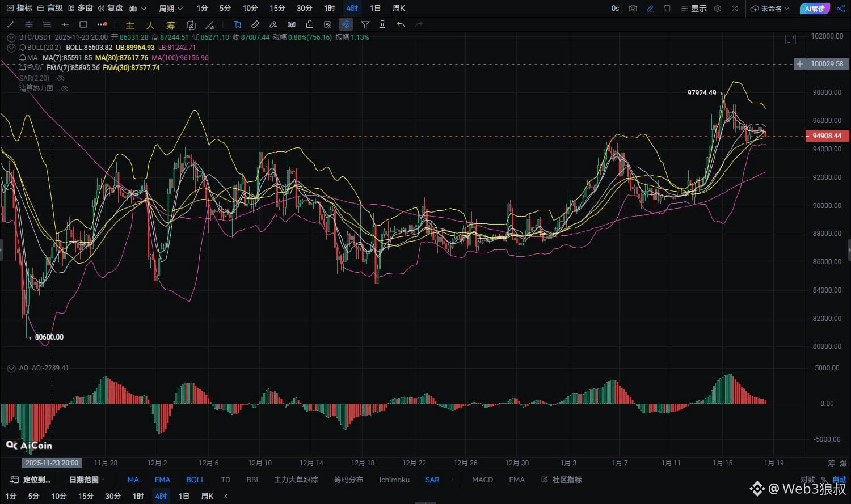Select the ruler measuring tool

(255, 24)
